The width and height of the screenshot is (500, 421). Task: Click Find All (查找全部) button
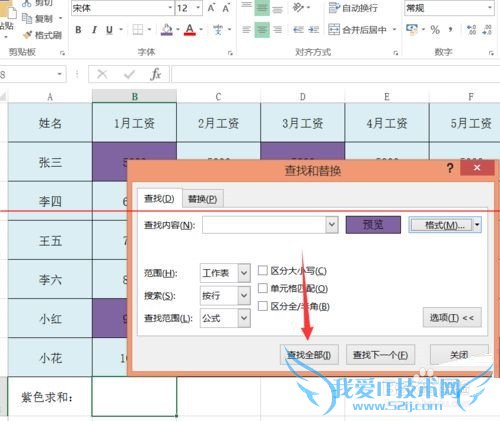[x=309, y=355]
